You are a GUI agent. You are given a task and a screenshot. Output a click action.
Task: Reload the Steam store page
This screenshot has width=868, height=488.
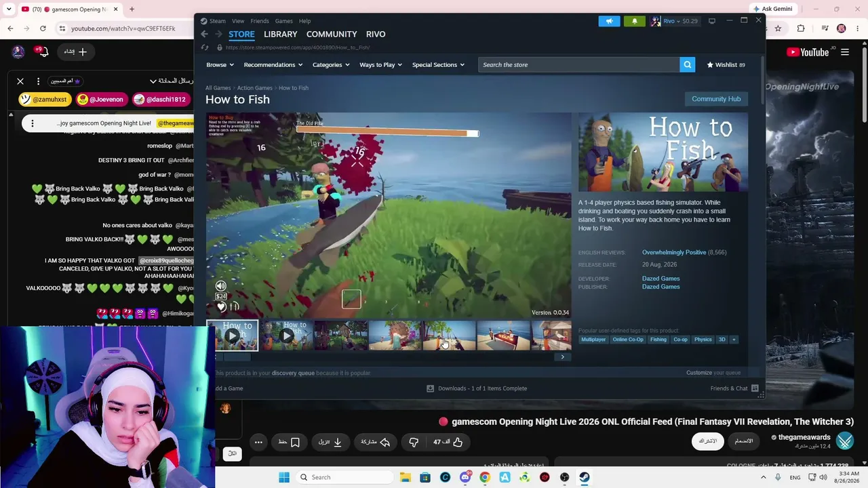click(x=205, y=47)
